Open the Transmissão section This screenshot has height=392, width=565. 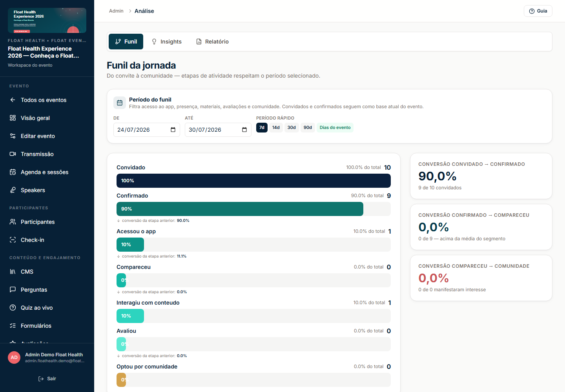(47, 154)
